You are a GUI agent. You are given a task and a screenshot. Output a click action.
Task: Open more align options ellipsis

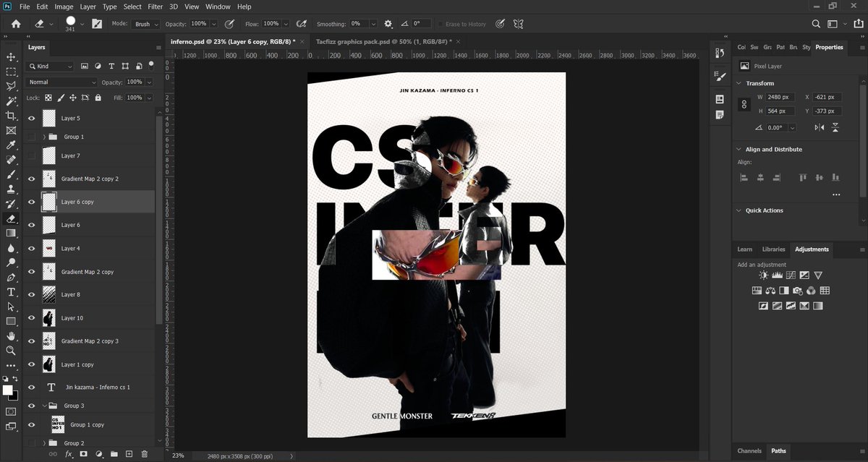[x=836, y=194]
